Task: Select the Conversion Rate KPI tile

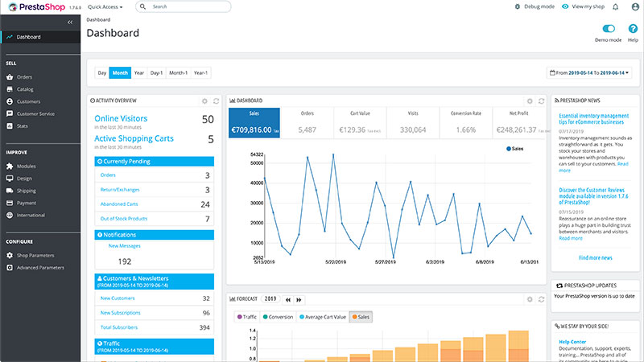Action: point(466,123)
